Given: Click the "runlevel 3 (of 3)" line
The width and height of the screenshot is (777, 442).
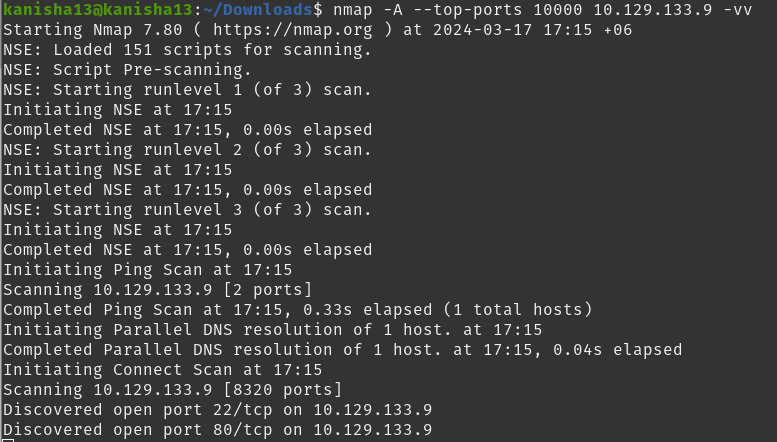Looking at the screenshot, I should tap(187, 210).
